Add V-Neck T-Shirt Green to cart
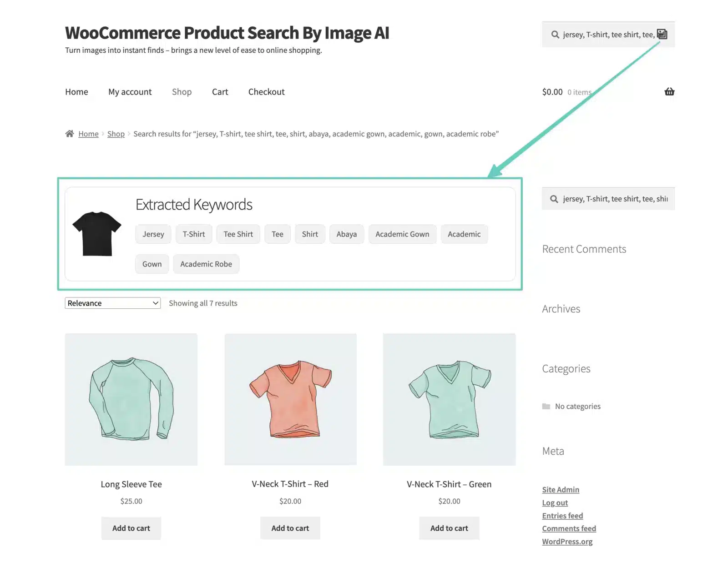 point(450,528)
